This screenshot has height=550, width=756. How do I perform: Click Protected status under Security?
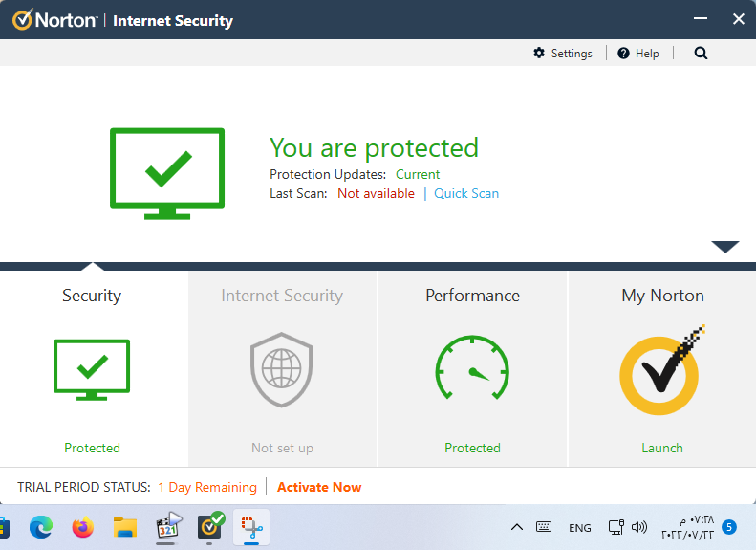92,448
